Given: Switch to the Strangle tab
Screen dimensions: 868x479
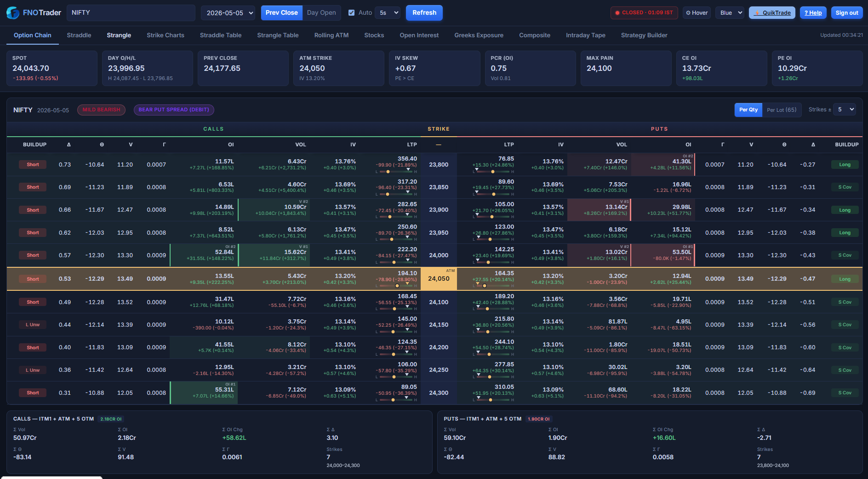Looking at the screenshot, I should (x=119, y=35).
